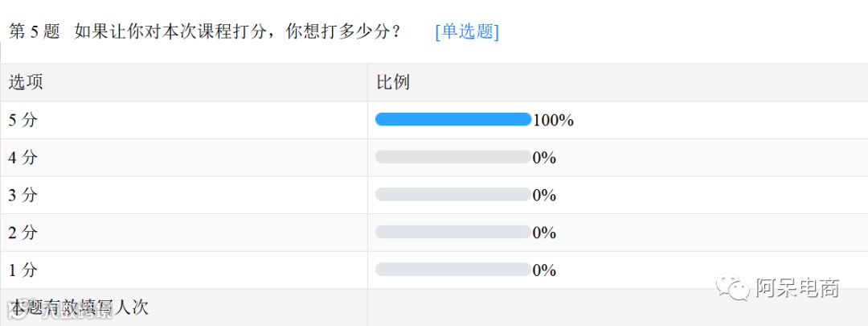Click the 2 分 empty progress bar
This screenshot has height=326, width=868.
pyautogui.click(x=452, y=232)
